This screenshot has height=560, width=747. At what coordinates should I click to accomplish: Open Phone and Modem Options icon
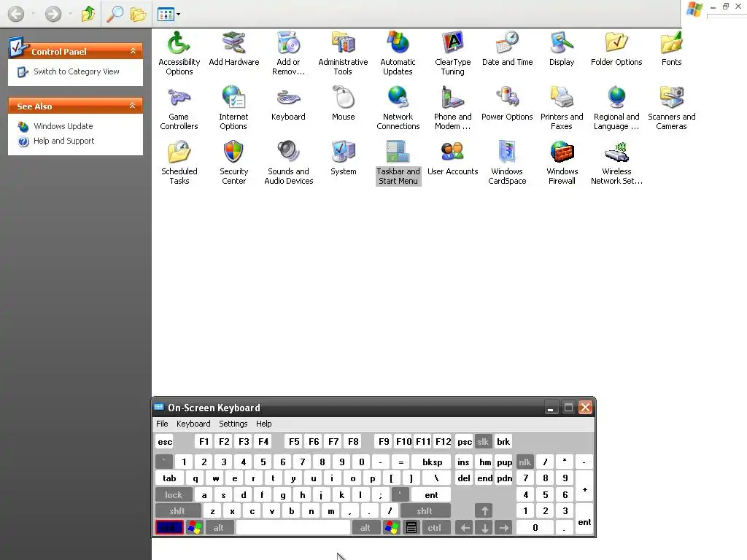tap(452, 108)
